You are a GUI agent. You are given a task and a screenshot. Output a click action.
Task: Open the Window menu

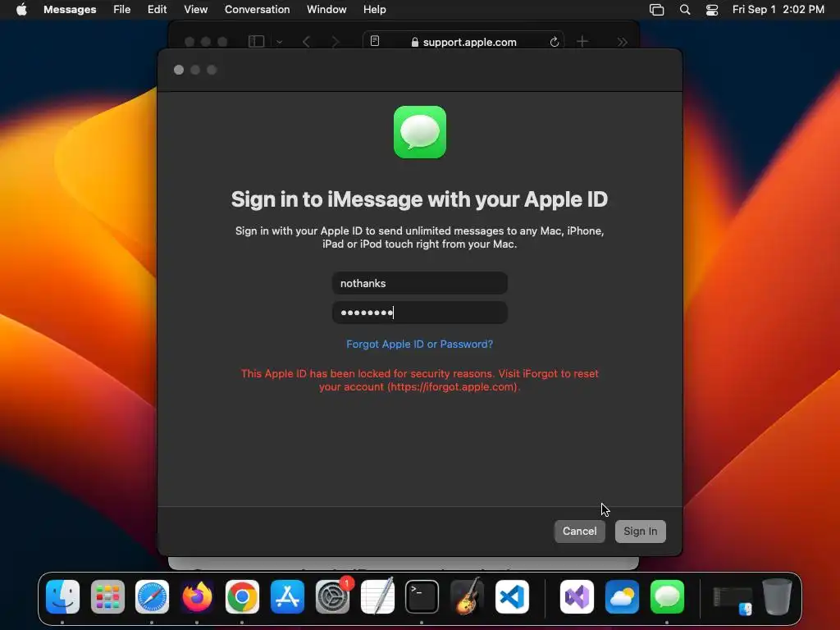[326, 10]
